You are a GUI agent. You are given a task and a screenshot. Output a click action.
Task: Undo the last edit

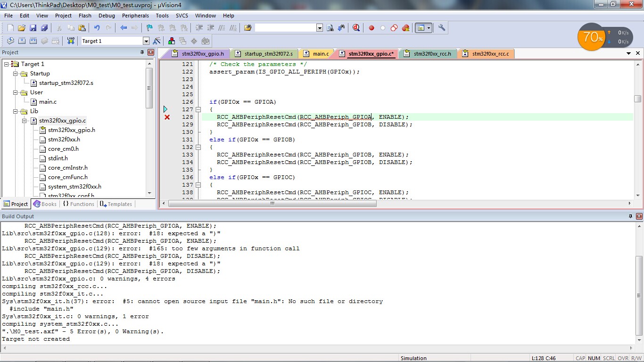pos(97,28)
